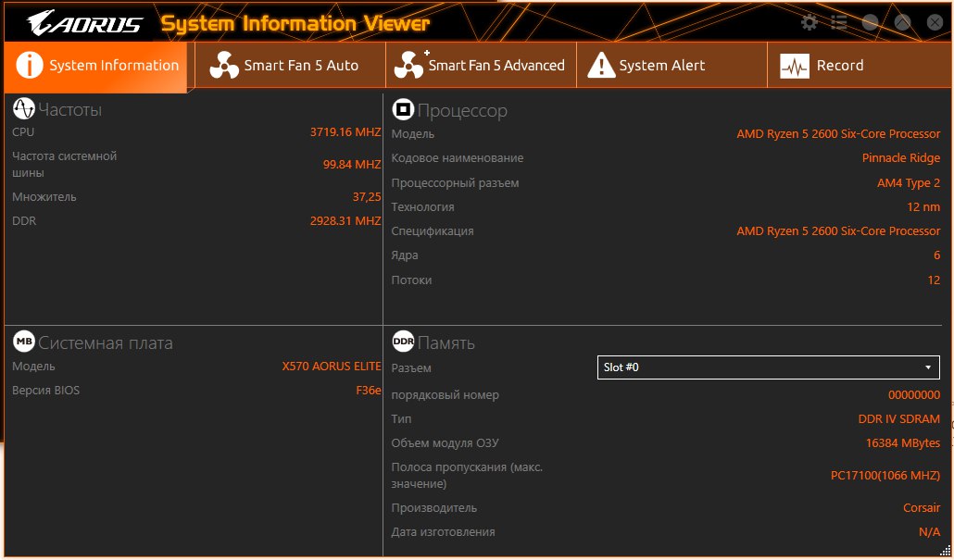Click the System Information Viewer title

click(x=295, y=24)
